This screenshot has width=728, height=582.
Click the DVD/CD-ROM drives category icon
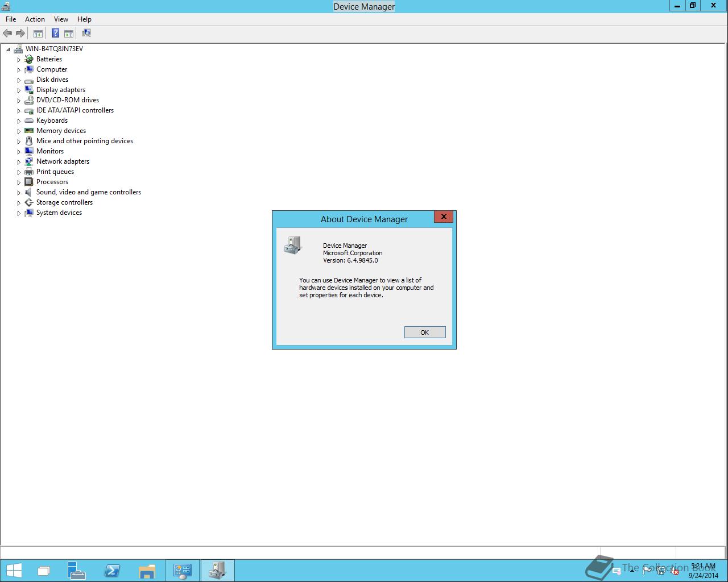point(29,100)
